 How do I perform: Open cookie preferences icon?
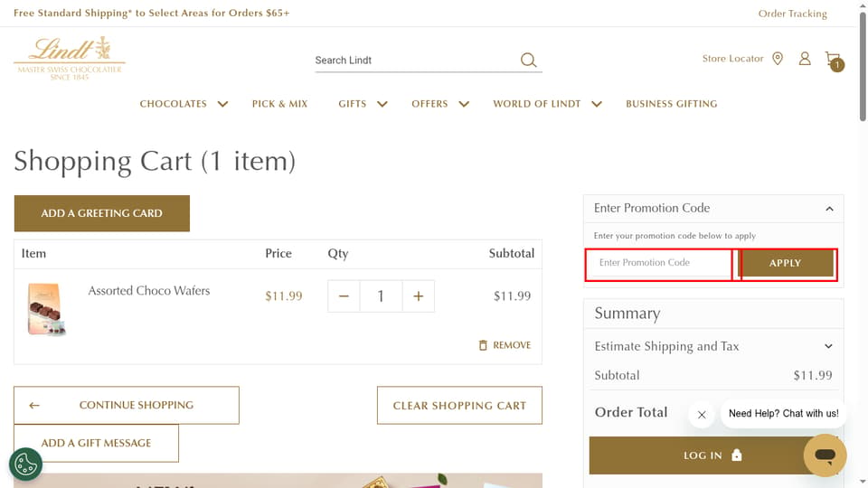[25, 464]
